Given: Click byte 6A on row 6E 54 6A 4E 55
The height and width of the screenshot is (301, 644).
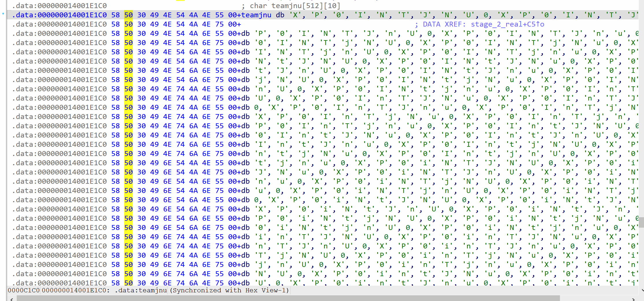Looking at the screenshot, I should tap(193, 200).
